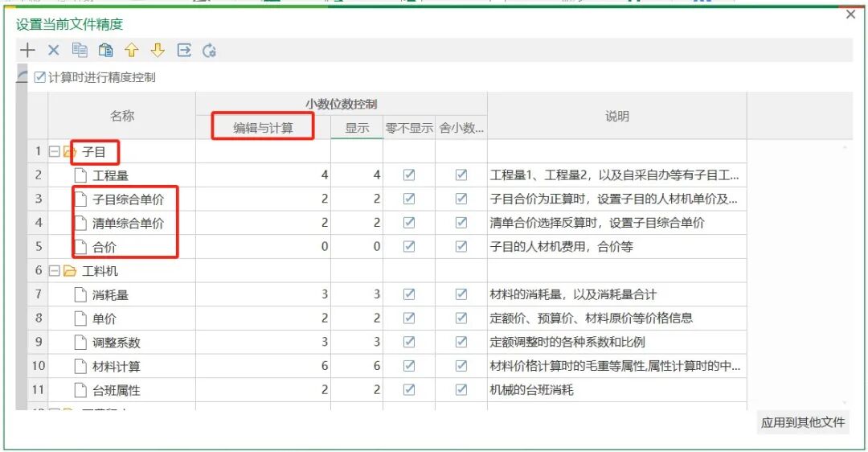Screen dimensions: 868x452
Task: Click the add (plus) toolbar icon
Action: (x=27, y=51)
